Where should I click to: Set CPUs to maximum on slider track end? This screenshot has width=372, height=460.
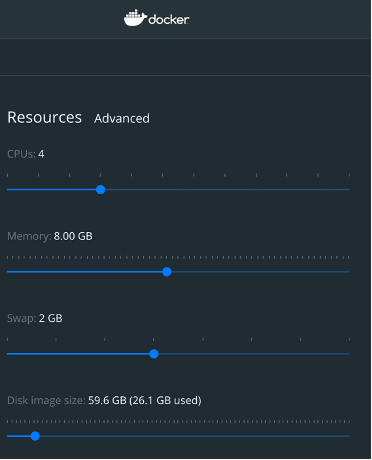coord(349,190)
